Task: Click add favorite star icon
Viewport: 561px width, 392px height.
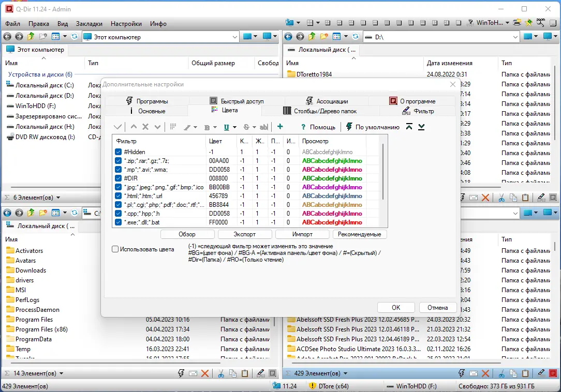Action: tap(528, 23)
